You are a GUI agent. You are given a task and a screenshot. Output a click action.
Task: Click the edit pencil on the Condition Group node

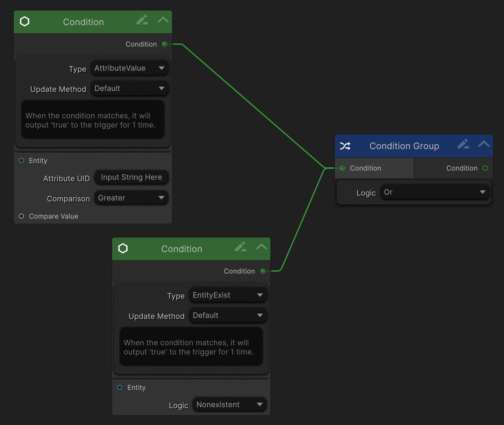[463, 144]
